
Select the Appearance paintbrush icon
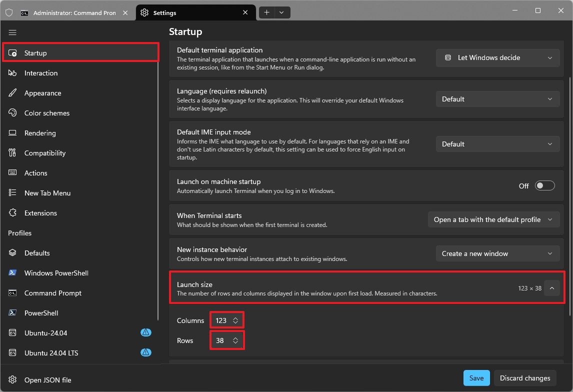click(x=13, y=93)
